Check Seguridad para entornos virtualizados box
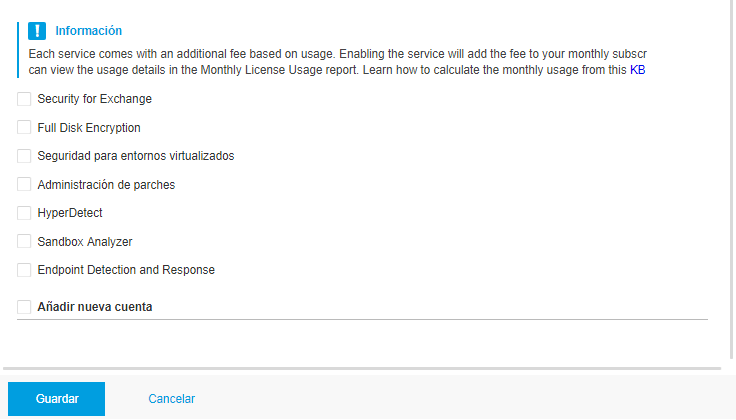This screenshot has width=736, height=420. click(x=24, y=156)
